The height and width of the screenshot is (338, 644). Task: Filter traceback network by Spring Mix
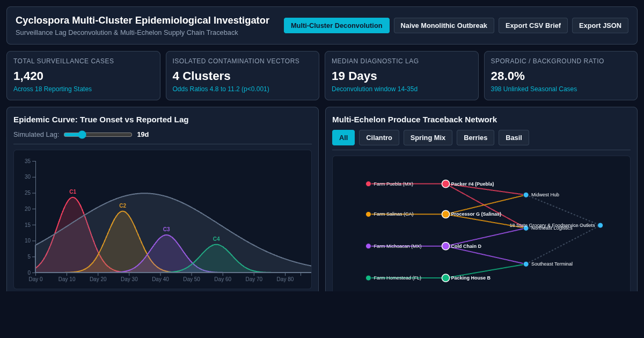click(x=428, y=137)
